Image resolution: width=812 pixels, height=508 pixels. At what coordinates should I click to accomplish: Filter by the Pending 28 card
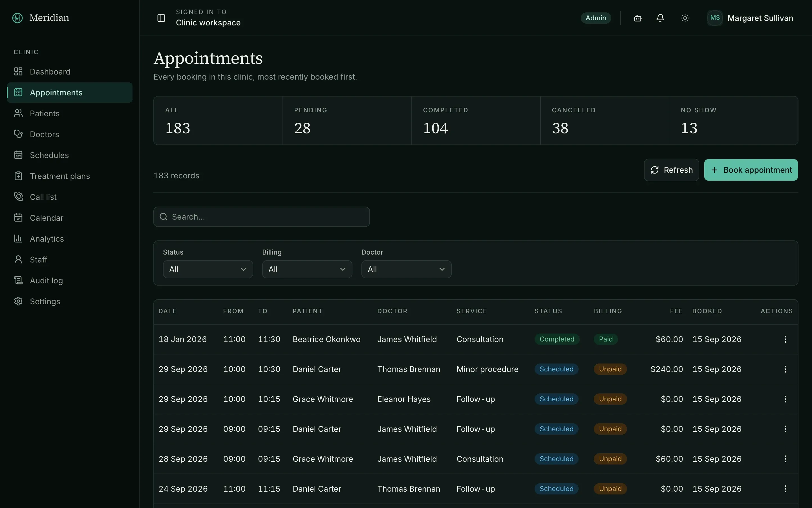[x=347, y=121]
